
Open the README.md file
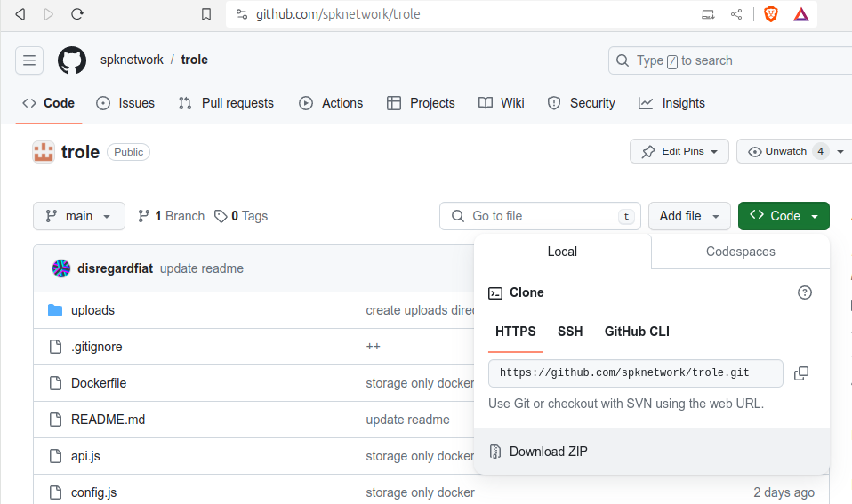click(109, 420)
